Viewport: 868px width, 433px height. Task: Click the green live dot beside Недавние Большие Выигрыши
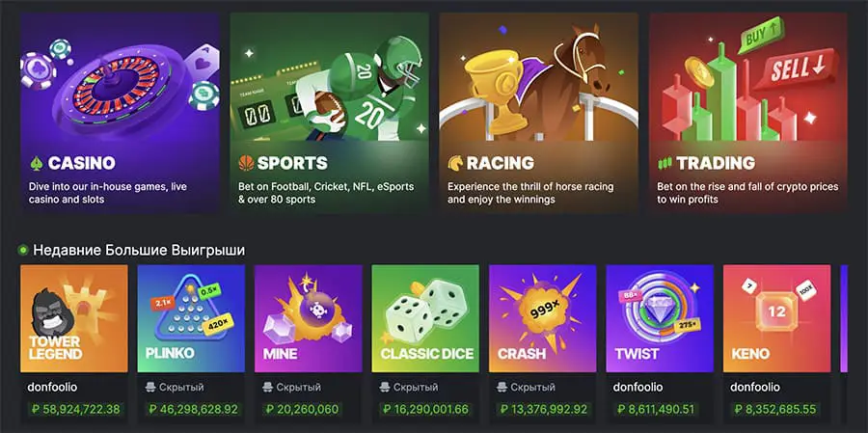(x=23, y=251)
